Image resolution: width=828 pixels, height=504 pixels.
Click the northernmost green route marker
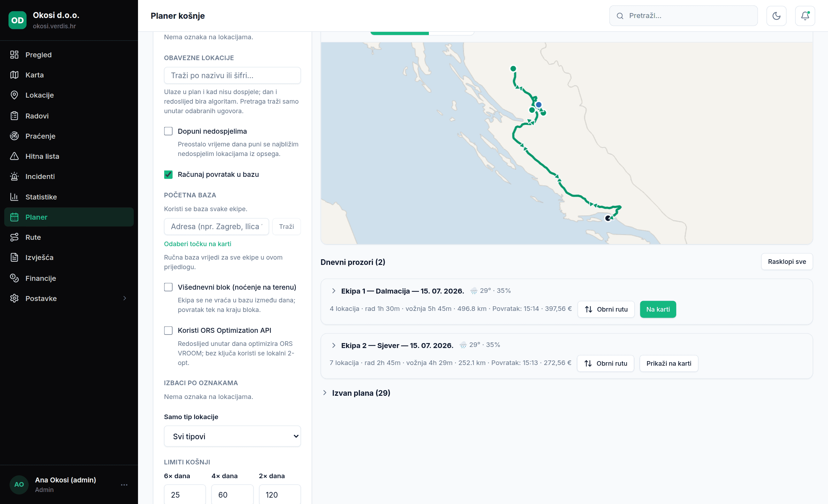(x=513, y=69)
